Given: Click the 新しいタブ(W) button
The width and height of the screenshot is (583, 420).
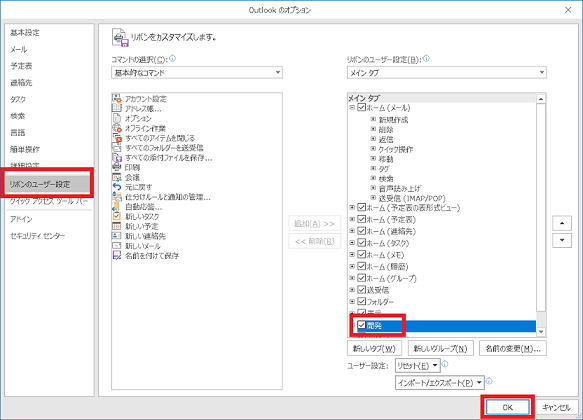Looking at the screenshot, I should [x=374, y=348].
